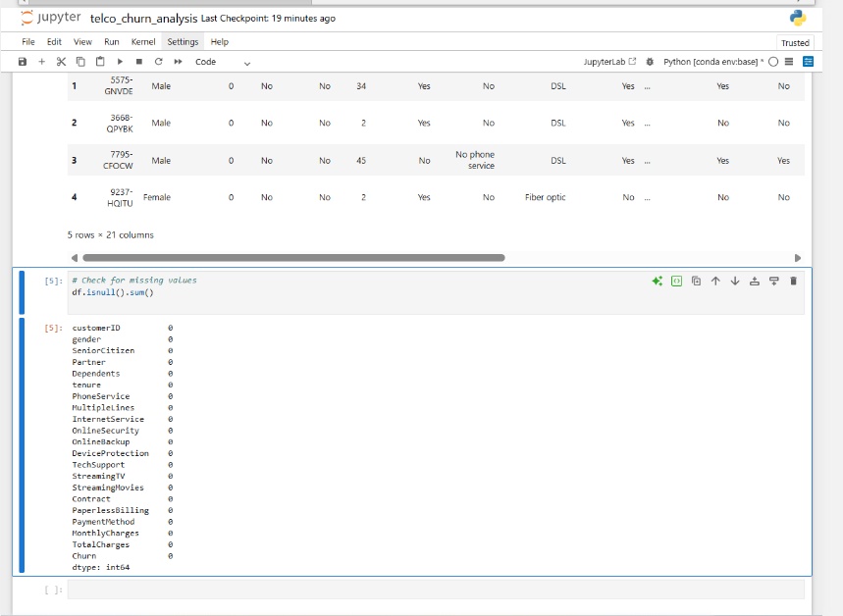Restart kernel and run all via fast-forward icon
843x616 pixels.
[176, 61]
